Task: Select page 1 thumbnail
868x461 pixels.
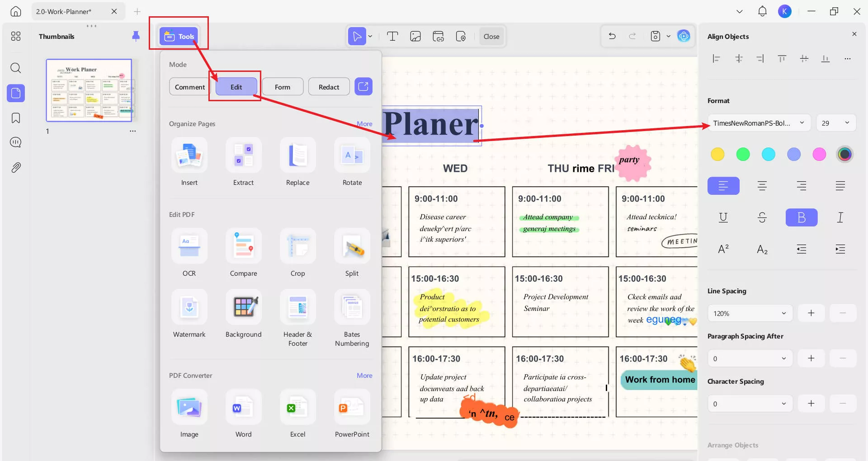Action: pyautogui.click(x=89, y=90)
